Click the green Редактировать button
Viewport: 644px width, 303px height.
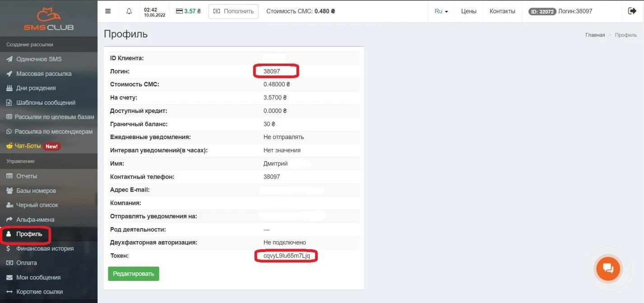(x=134, y=274)
